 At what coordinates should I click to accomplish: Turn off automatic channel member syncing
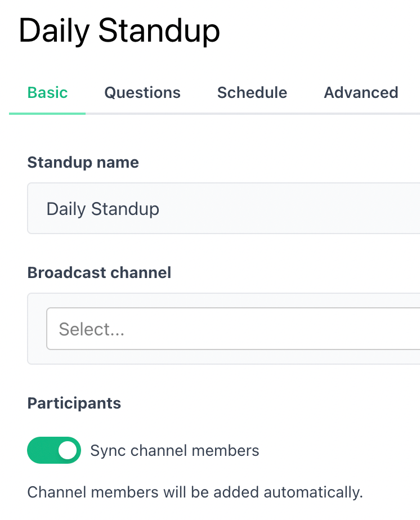click(x=53, y=450)
